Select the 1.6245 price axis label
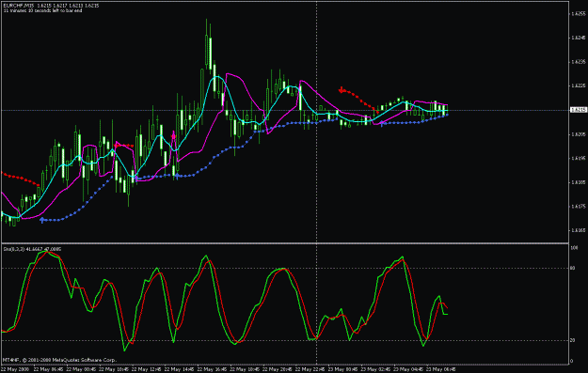 click(x=578, y=38)
